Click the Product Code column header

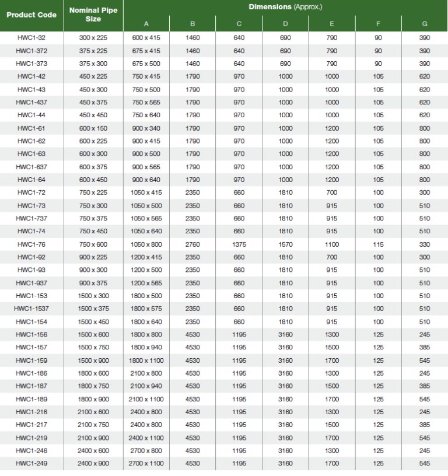click(x=32, y=15)
